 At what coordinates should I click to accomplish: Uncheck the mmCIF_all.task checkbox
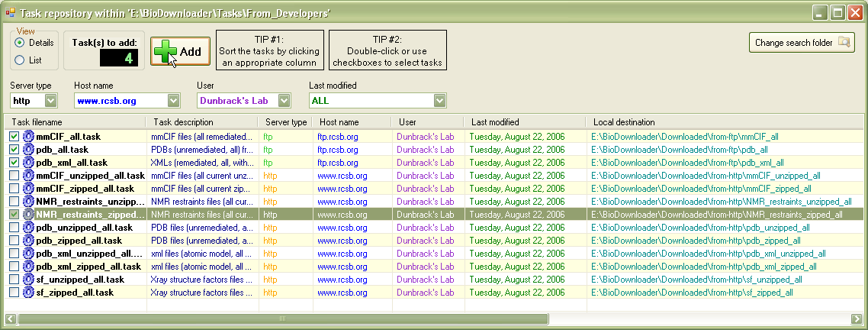tap(14, 137)
